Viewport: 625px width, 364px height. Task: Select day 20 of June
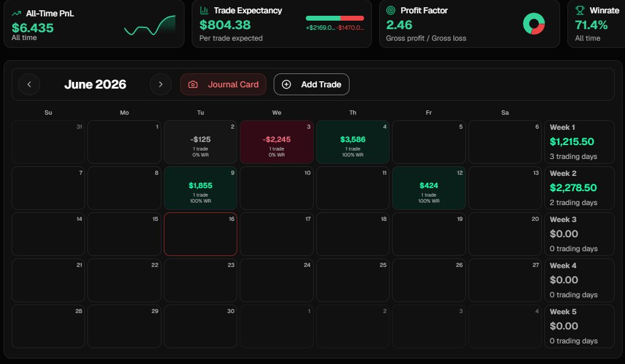(x=505, y=234)
